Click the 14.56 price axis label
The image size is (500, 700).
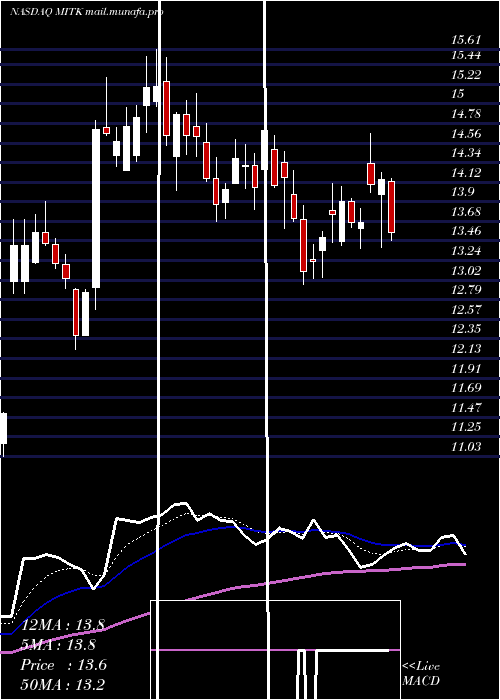(x=466, y=133)
